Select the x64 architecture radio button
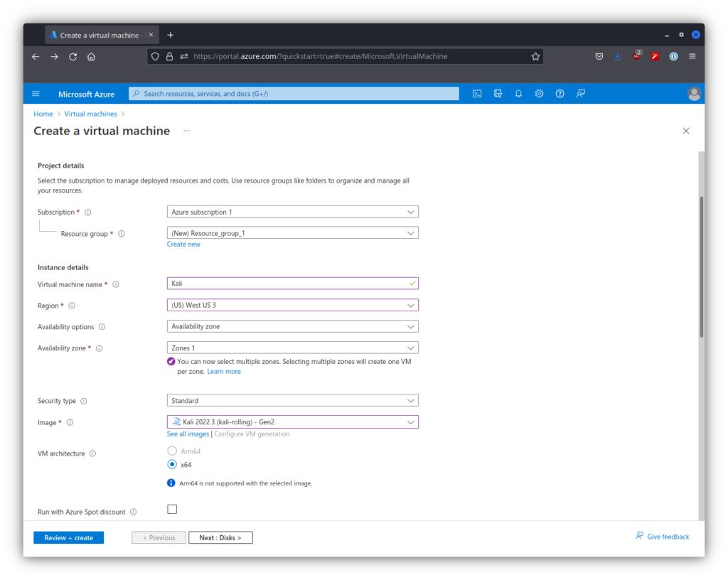This screenshot has height=580, width=728. (x=172, y=464)
